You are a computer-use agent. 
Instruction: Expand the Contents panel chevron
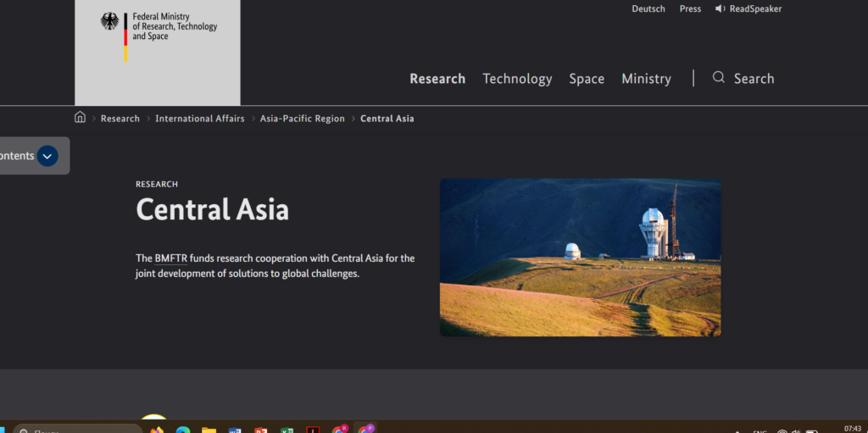pos(47,156)
